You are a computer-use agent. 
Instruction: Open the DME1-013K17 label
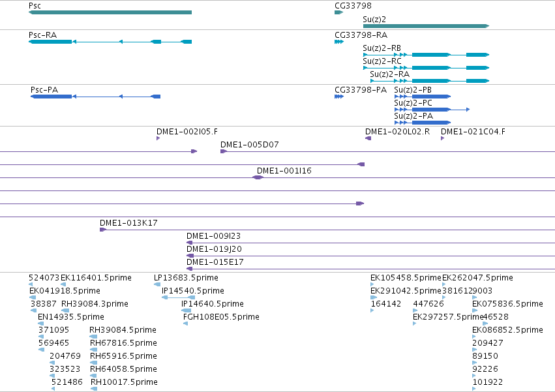point(128,222)
